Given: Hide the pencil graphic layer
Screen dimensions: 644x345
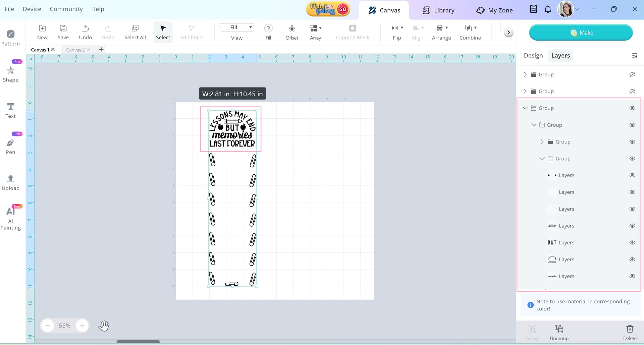Looking at the screenshot, I should [632, 226].
